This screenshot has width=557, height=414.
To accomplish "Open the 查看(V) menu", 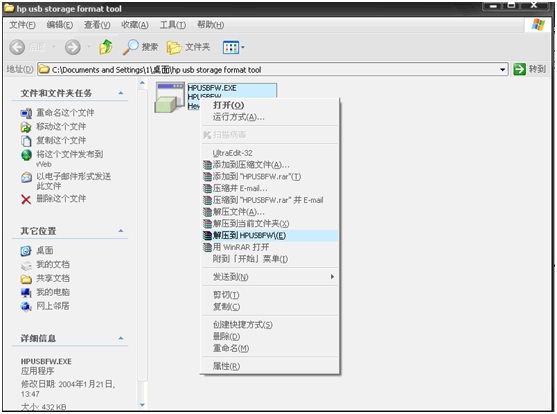I will (x=97, y=25).
